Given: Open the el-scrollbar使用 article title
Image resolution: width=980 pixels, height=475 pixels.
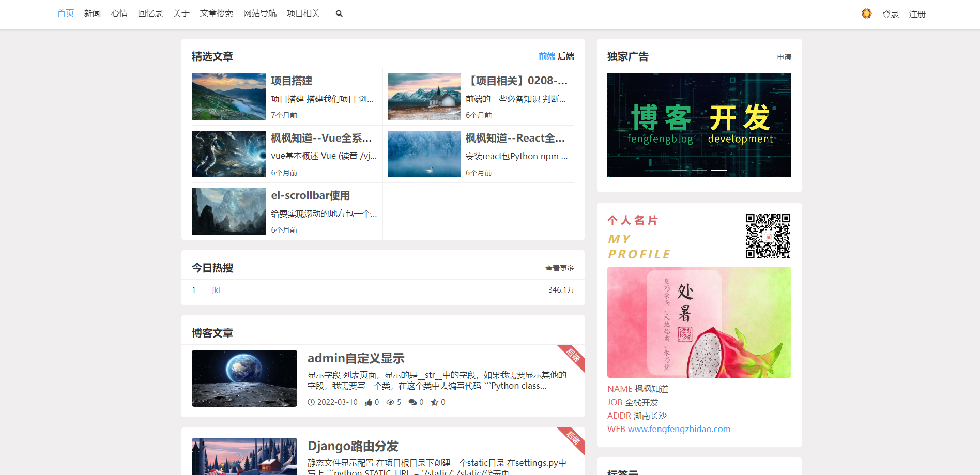Looking at the screenshot, I should [x=311, y=195].
